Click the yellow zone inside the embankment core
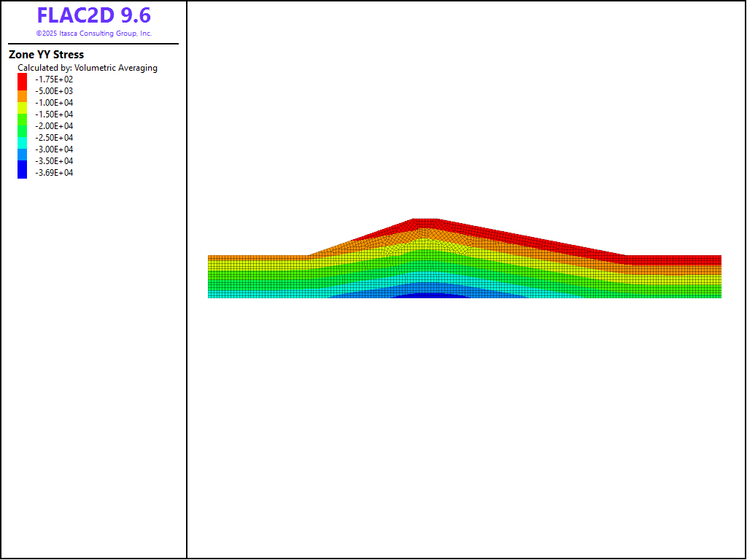Image resolution: width=747 pixels, height=560 pixels. click(428, 244)
